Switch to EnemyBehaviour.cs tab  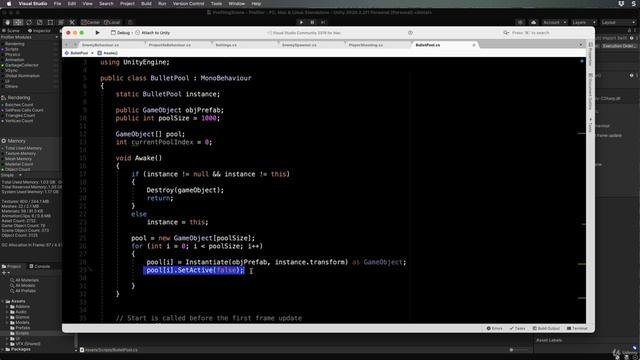coord(101,45)
